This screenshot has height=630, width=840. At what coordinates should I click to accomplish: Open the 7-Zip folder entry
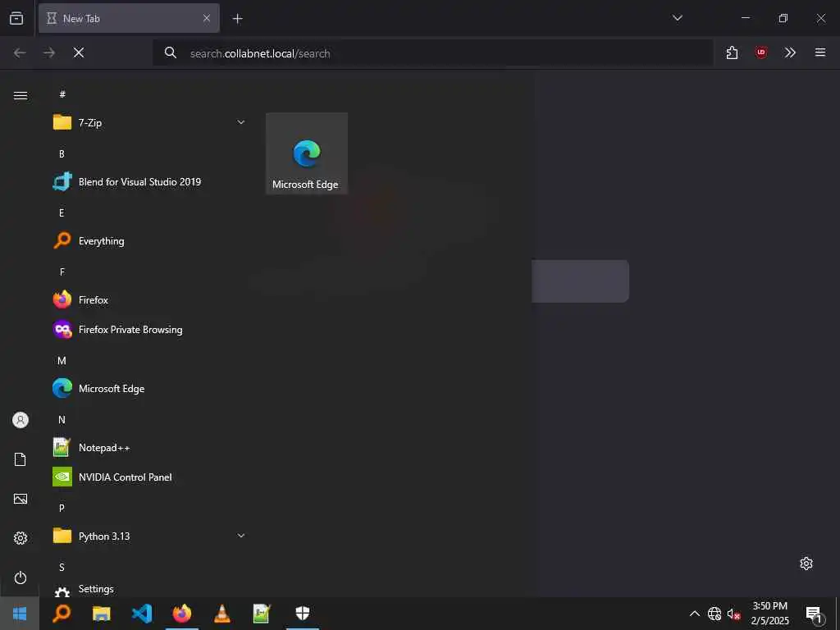(149, 123)
